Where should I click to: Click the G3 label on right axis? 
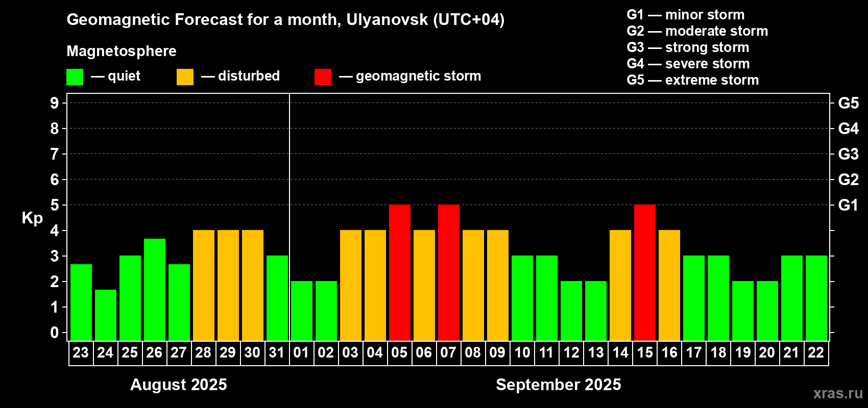pos(849,154)
